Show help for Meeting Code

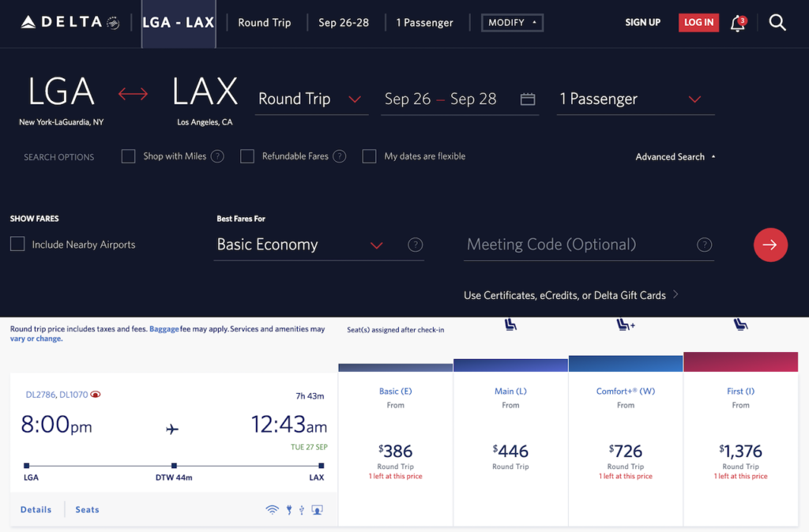pos(704,245)
